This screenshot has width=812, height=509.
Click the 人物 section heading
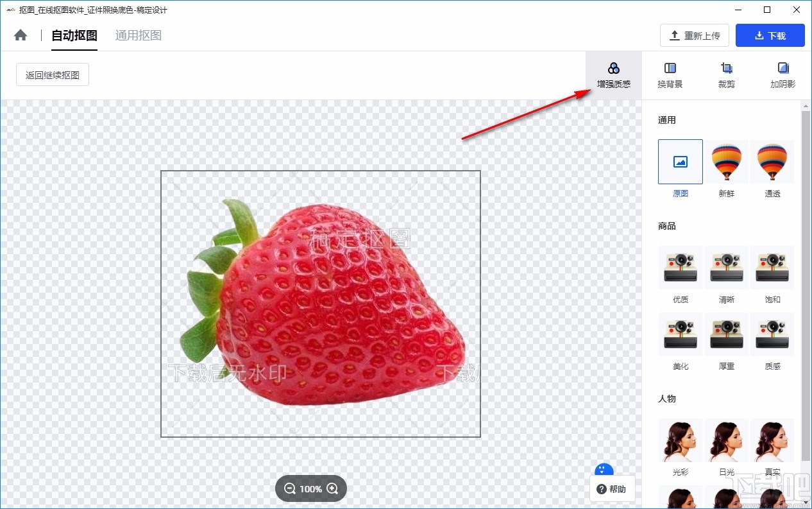click(x=667, y=399)
